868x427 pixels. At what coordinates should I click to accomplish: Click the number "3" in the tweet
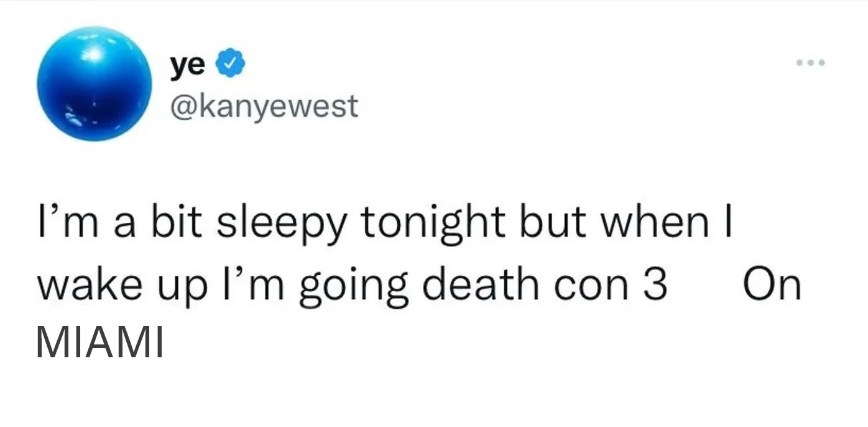655,284
